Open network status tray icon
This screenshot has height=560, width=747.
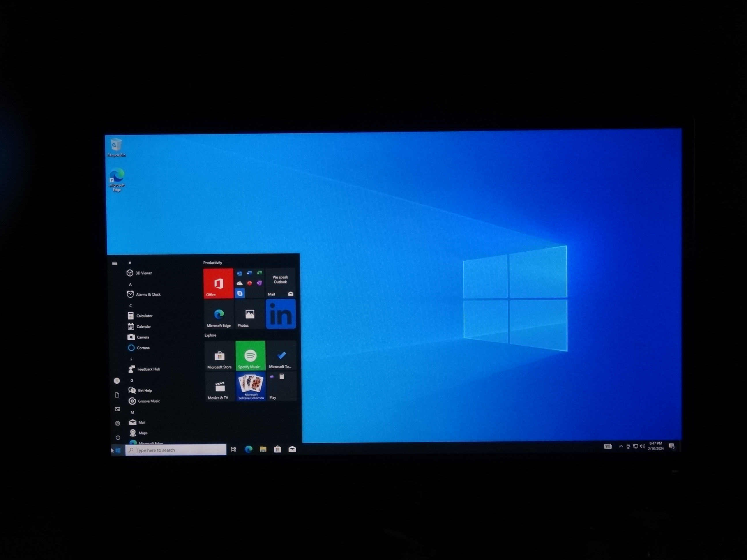pyautogui.click(x=635, y=447)
